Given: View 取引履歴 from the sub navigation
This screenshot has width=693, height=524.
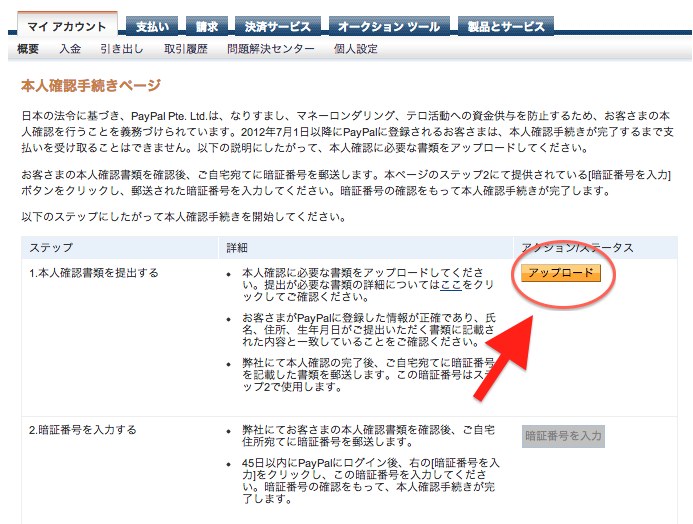Looking at the screenshot, I should pos(187,48).
